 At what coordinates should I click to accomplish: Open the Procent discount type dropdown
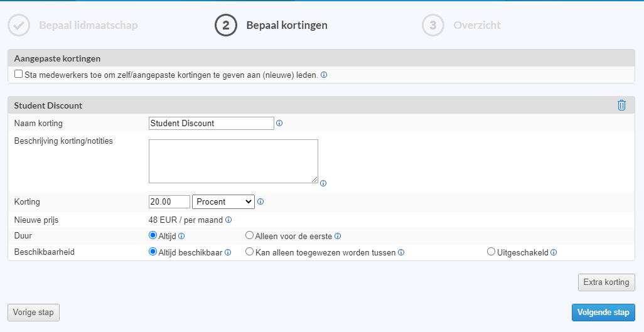[223, 201]
